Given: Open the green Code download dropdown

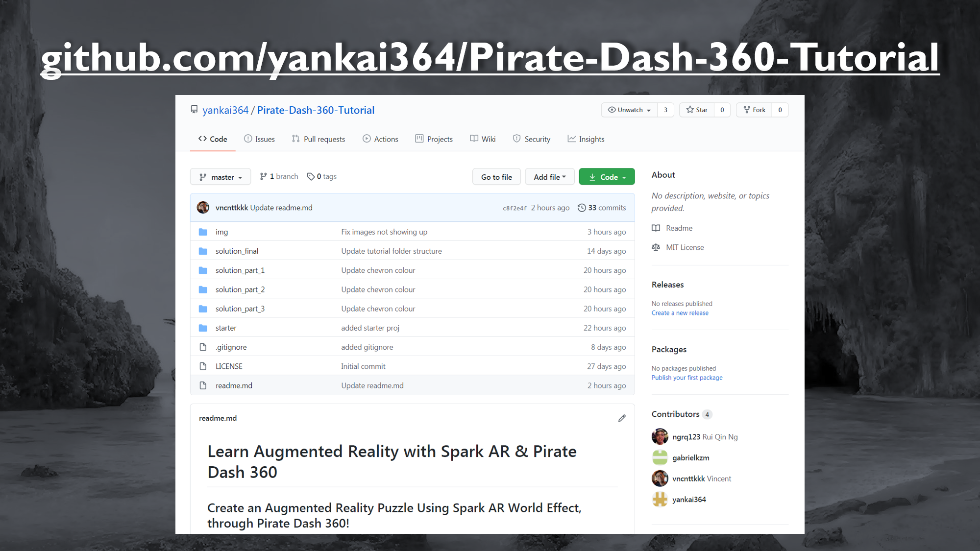Looking at the screenshot, I should [607, 177].
